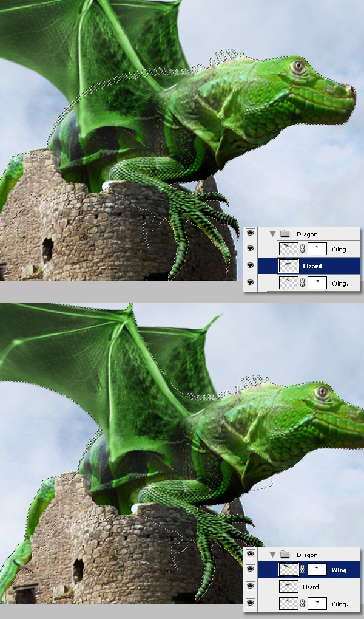Click the 'Wing...' layer's link icon in the panel with Wing selected
Image resolution: width=364 pixels, height=619 pixels.
[x=303, y=603]
